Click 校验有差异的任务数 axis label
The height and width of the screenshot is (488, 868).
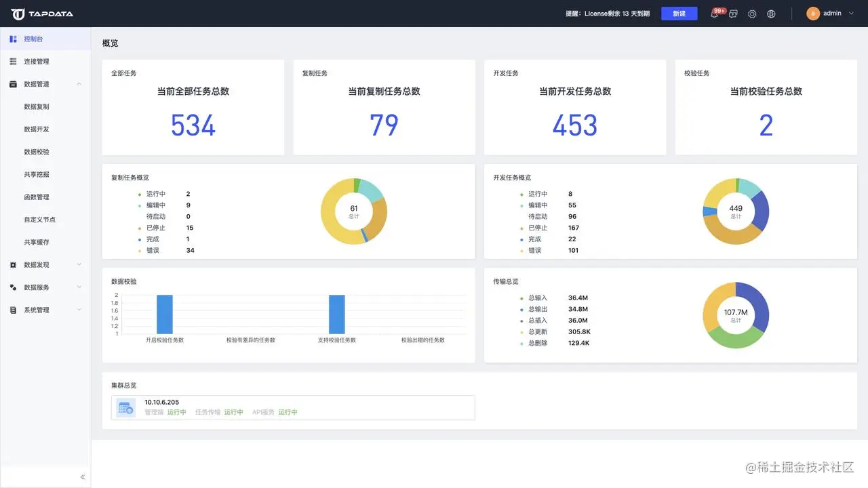point(251,340)
